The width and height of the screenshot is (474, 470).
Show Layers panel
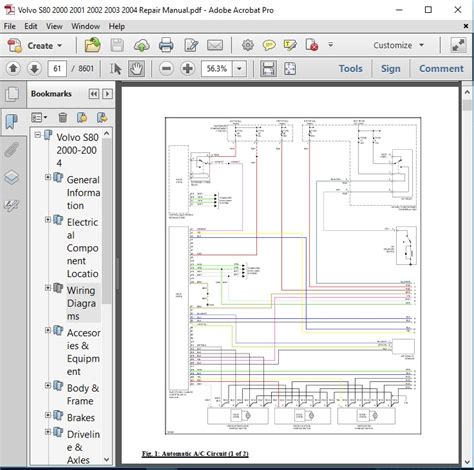click(x=12, y=177)
